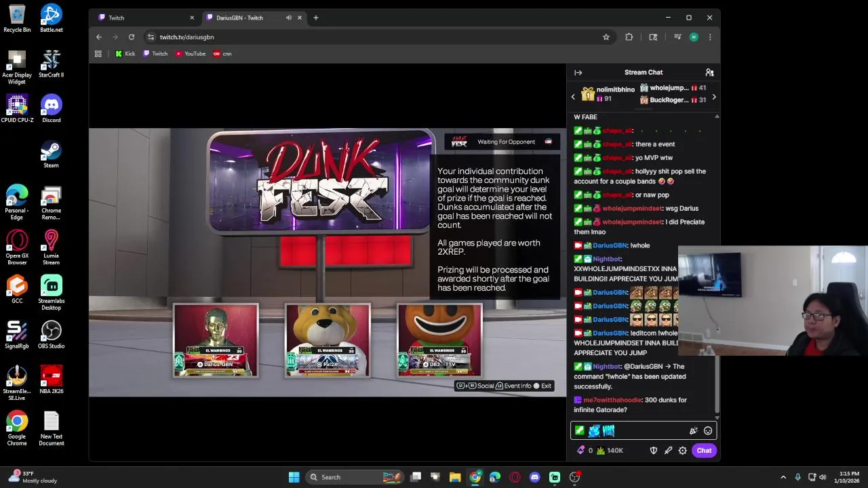The height and width of the screenshot is (488, 868).
Task: Collapse the Stream Chat panel
Action: [x=578, y=73]
